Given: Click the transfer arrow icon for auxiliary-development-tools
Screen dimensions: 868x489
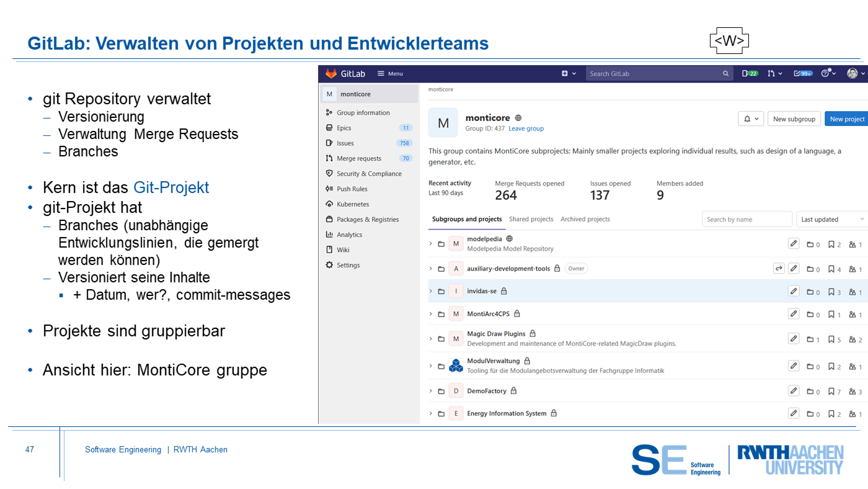Looking at the screenshot, I should [x=779, y=269].
